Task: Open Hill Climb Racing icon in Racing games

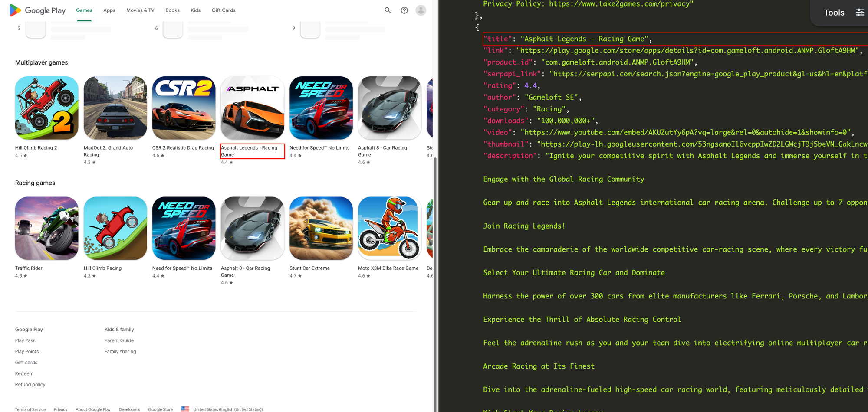Action: point(115,229)
